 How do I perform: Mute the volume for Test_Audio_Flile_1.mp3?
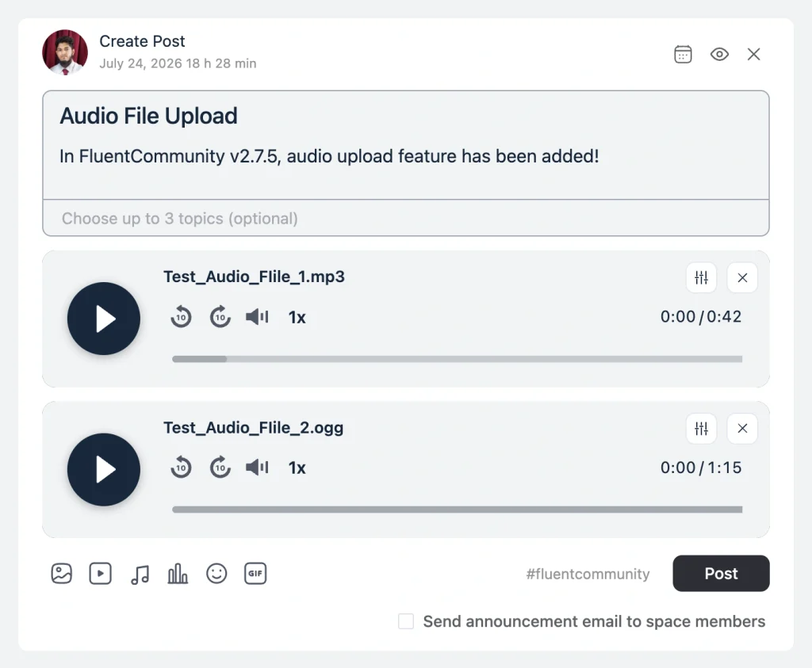point(257,317)
